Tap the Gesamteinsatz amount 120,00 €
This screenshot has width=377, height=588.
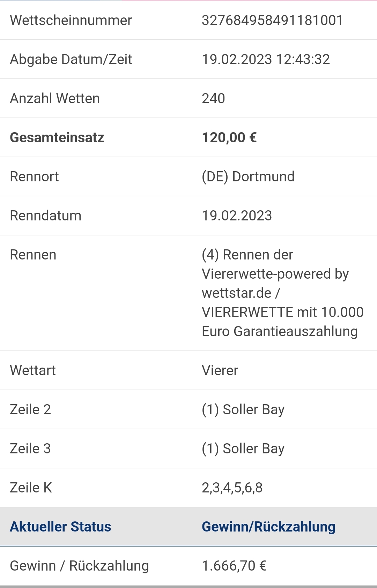tap(229, 137)
